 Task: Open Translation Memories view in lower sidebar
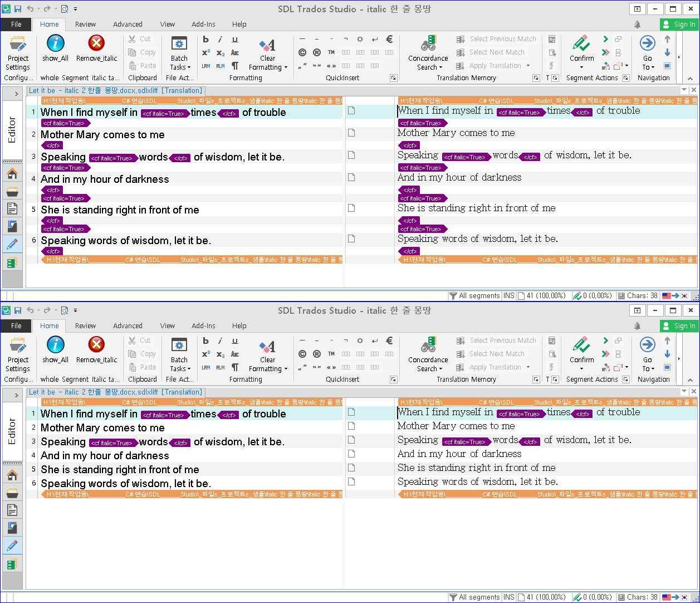coord(12,563)
